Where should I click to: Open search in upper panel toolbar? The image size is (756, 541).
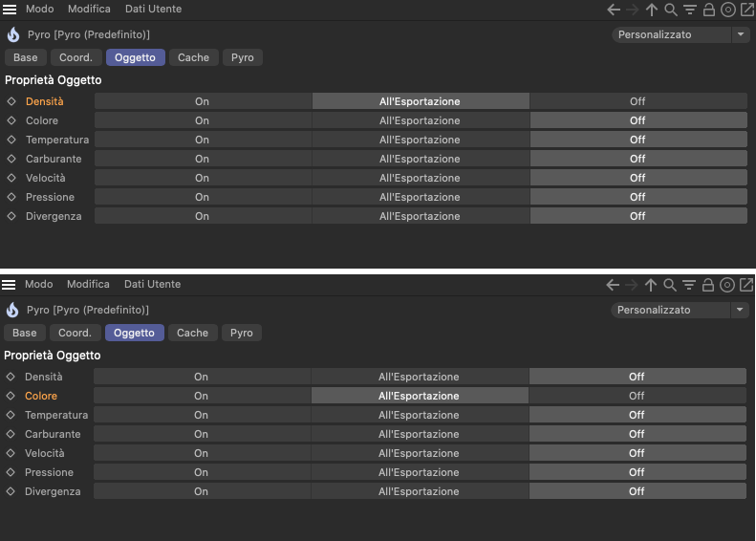coord(671,10)
